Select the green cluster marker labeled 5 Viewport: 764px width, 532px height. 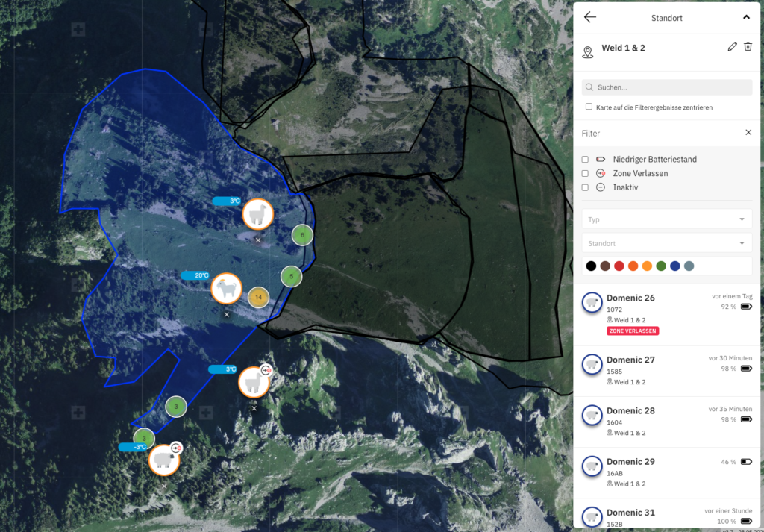(x=291, y=276)
